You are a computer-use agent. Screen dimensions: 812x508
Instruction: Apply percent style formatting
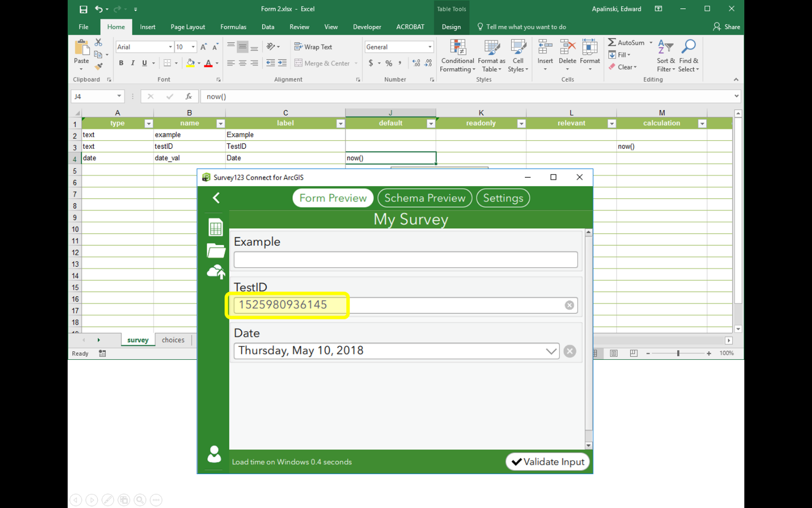[x=389, y=63]
